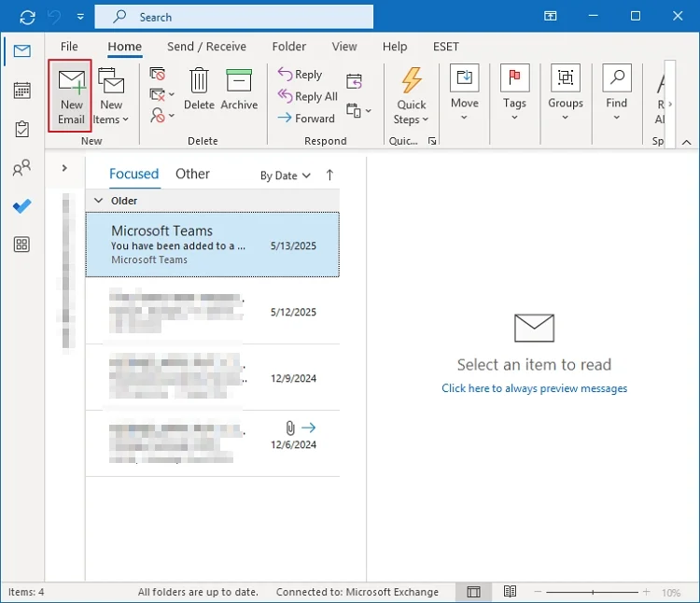Open the File menu
Screen dimensions: 700x603
[x=69, y=47]
